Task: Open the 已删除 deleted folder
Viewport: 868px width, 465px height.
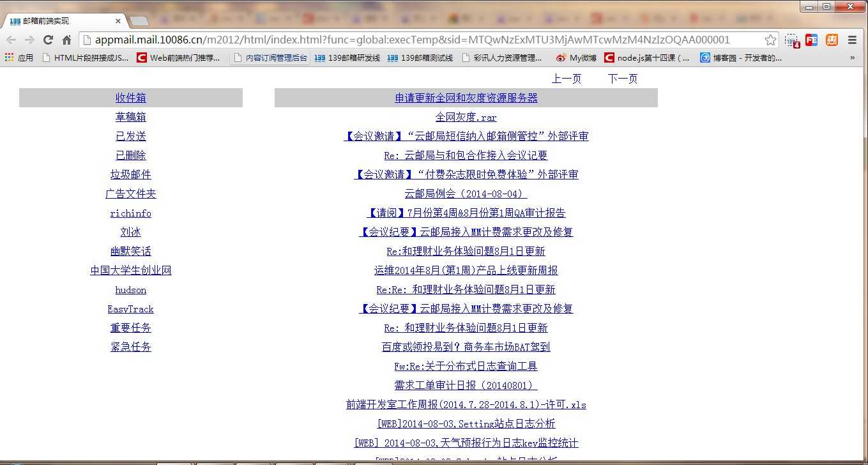Action: pos(131,155)
